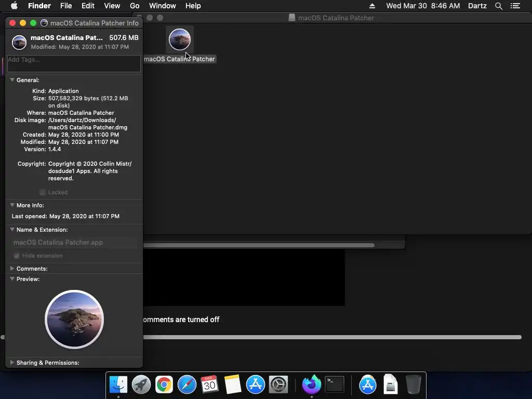The width and height of the screenshot is (532, 399).
Task: Open the View menu
Action: click(x=112, y=6)
